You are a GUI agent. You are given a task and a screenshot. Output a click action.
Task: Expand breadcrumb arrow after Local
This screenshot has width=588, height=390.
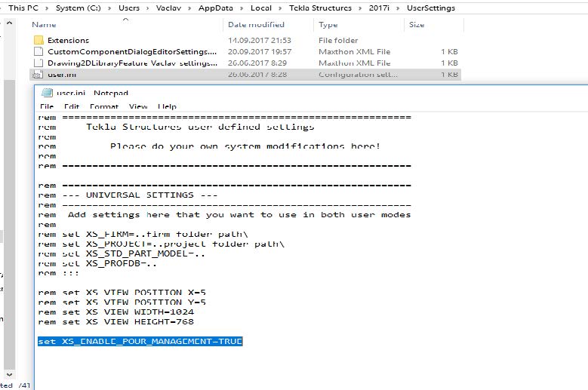[x=280, y=8]
